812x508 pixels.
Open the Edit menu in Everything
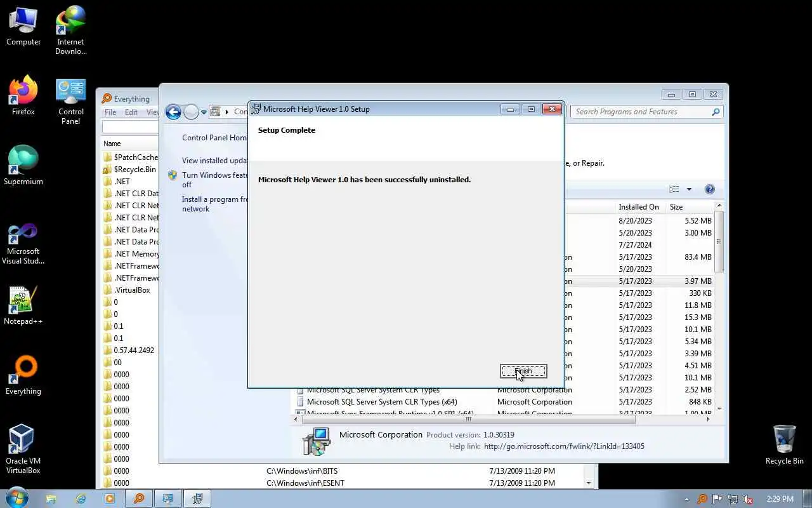[x=131, y=112]
